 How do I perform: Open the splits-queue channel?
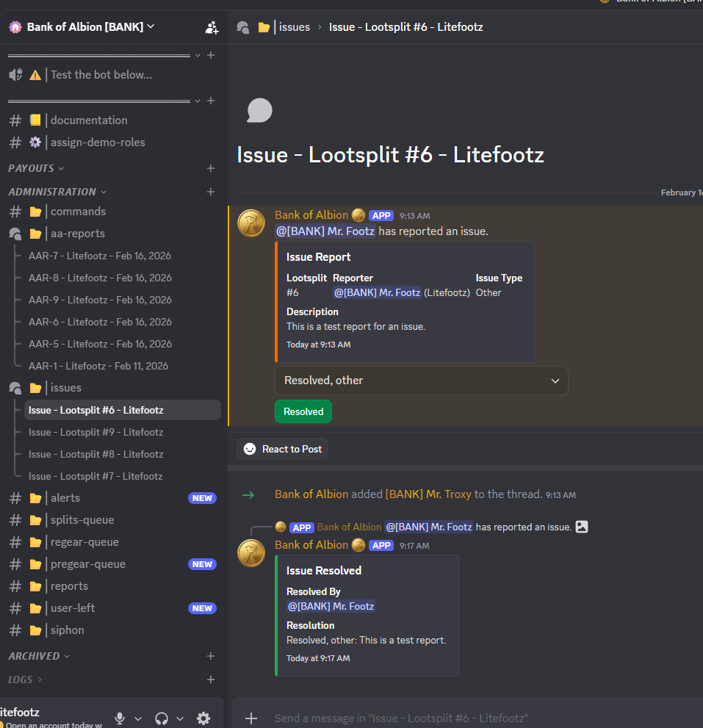pos(82,520)
